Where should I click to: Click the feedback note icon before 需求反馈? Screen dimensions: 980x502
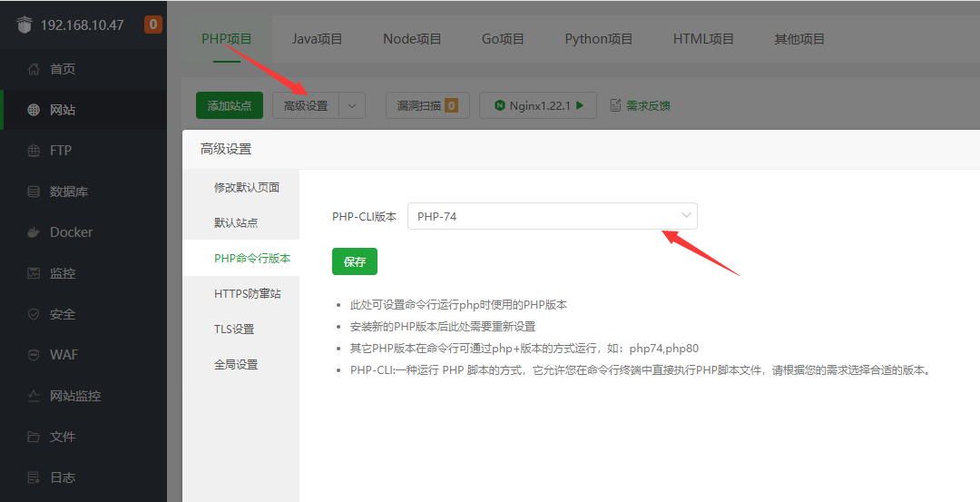615,105
